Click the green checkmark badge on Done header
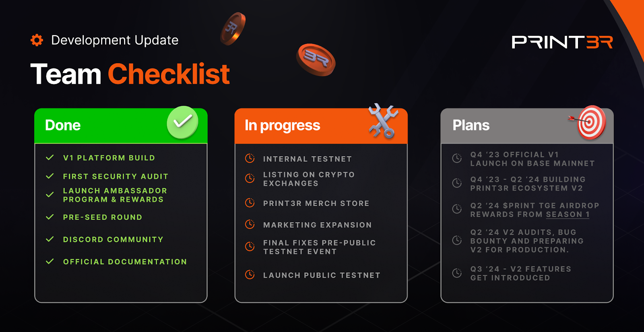Viewport: 644px width, 332px height. pos(183,122)
